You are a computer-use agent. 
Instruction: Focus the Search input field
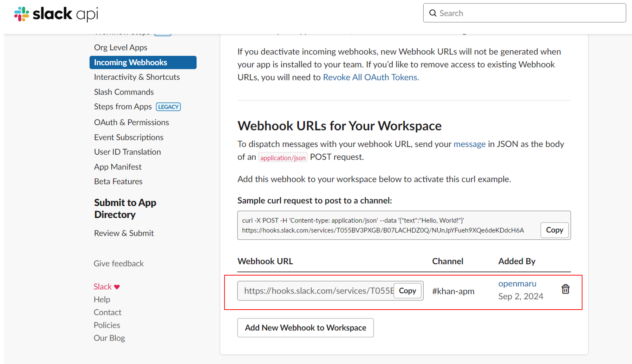click(x=530, y=13)
